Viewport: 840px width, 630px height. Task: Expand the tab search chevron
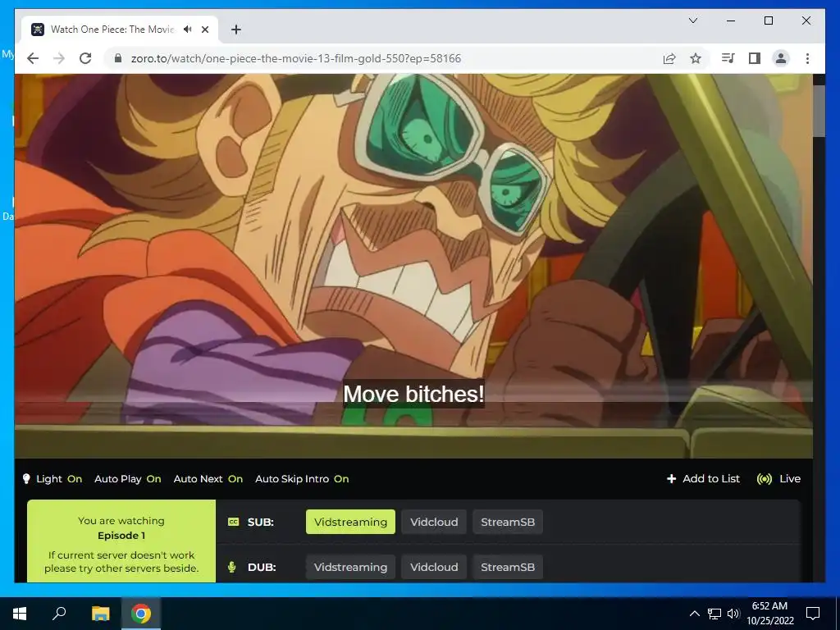(692, 21)
